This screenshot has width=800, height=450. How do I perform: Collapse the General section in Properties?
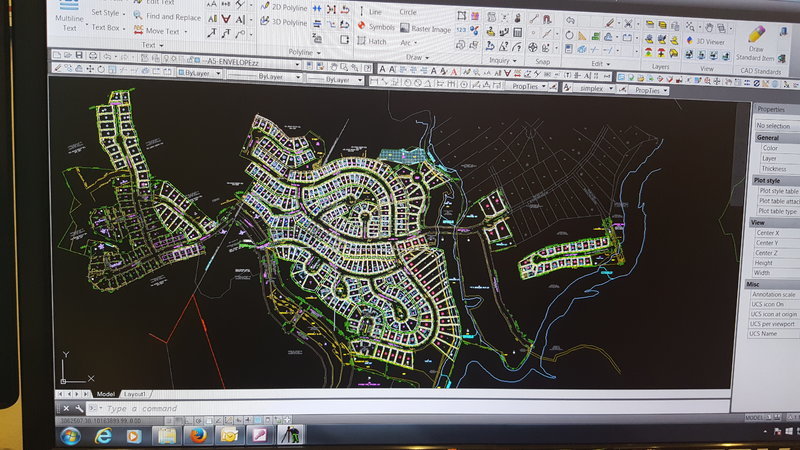click(777, 138)
